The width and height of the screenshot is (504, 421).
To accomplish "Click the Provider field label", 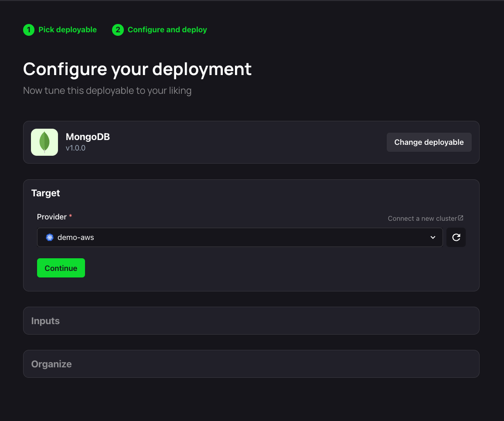I will [52, 217].
